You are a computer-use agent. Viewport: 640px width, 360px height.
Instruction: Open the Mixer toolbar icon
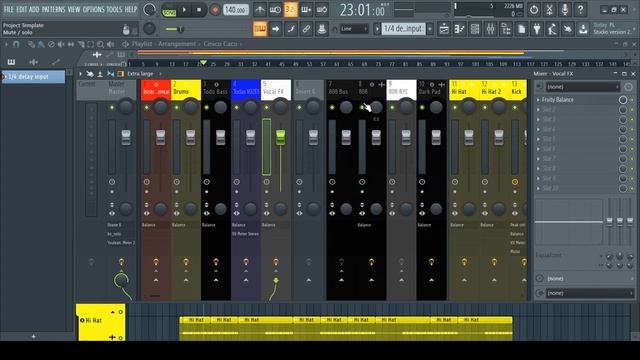(x=490, y=29)
